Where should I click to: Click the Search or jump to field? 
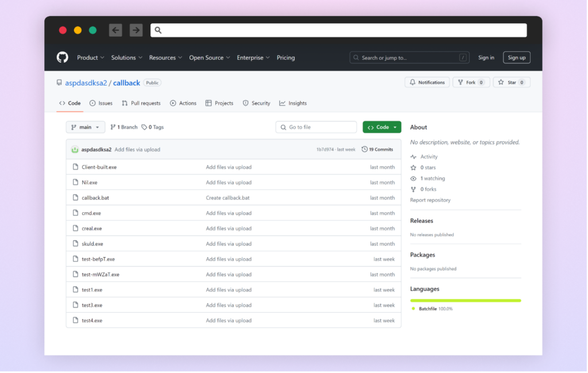pos(409,58)
